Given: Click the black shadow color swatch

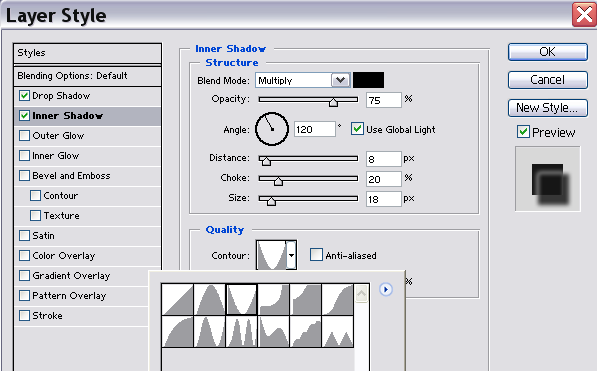Looking at the screenshot, I should coord(368,80).
